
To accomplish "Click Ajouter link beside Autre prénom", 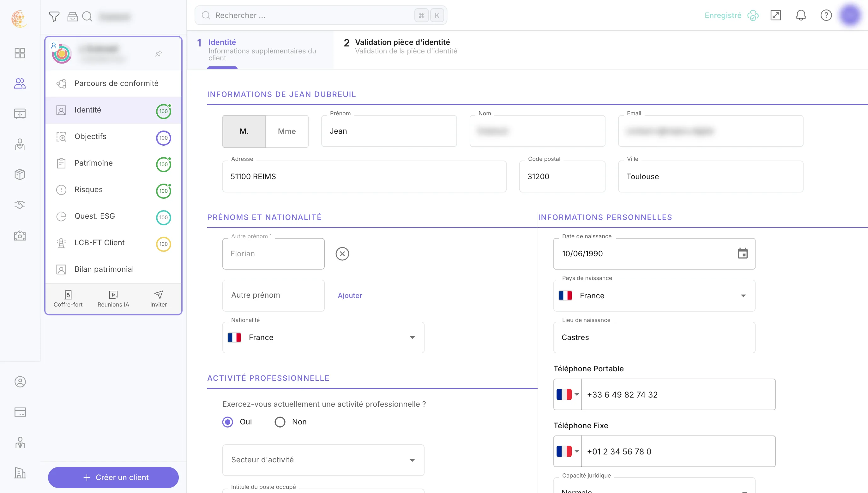I will [x=350, y=295].
